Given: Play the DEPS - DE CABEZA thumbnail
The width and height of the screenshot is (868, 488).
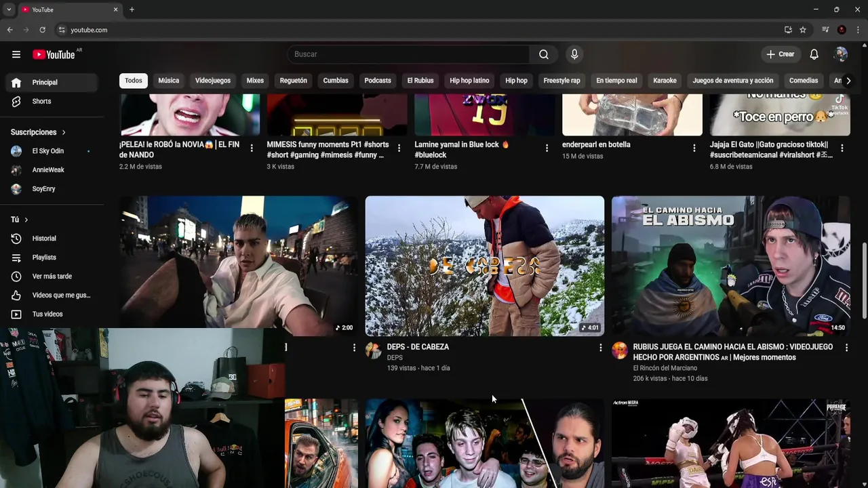Looking at the screenshot, I should point(485,266).
